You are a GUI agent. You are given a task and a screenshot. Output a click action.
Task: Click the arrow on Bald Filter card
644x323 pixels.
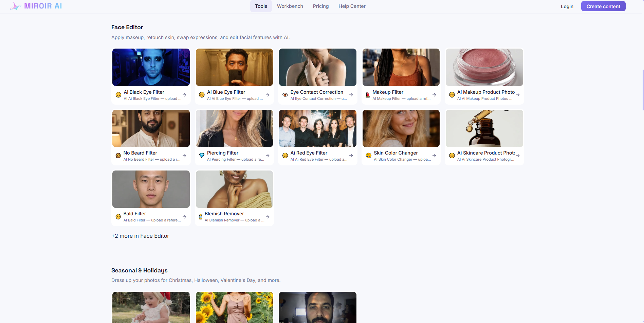pyautogui.click(x=184, y=217)
